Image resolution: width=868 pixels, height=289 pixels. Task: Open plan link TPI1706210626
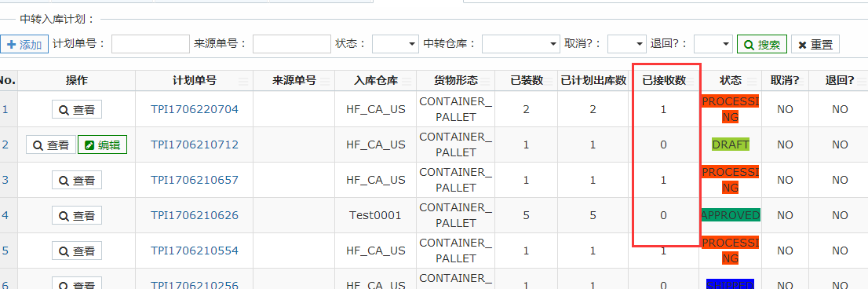(x=195, y=215)
